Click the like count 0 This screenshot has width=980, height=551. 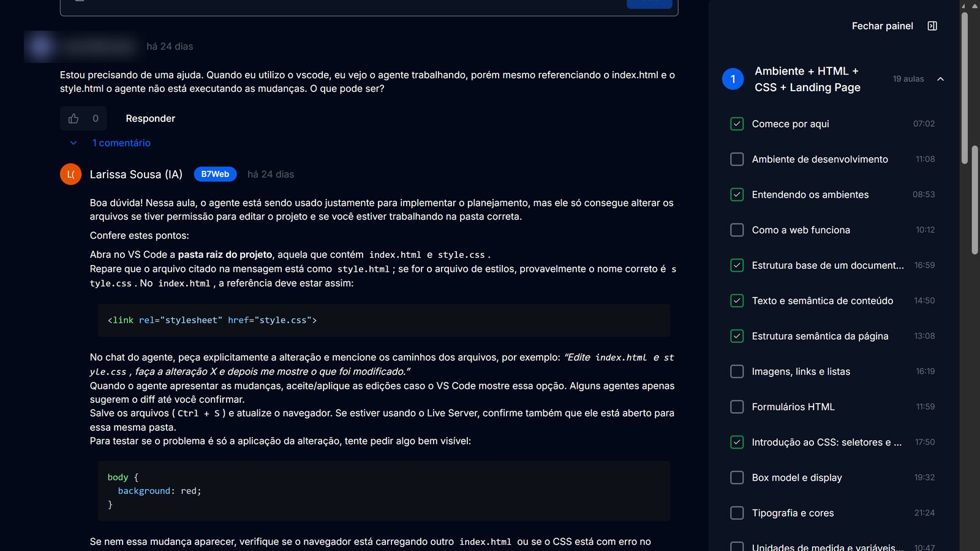pos(96,119)
